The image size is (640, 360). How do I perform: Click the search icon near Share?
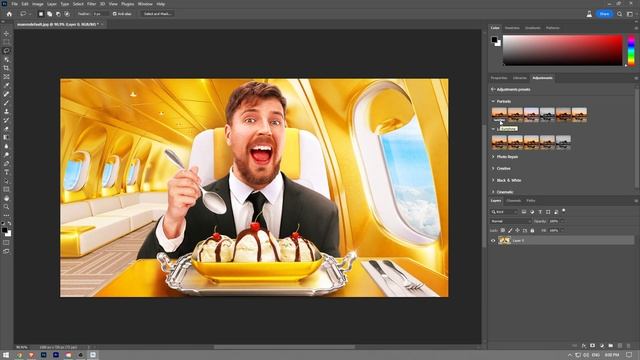[619, 14]
